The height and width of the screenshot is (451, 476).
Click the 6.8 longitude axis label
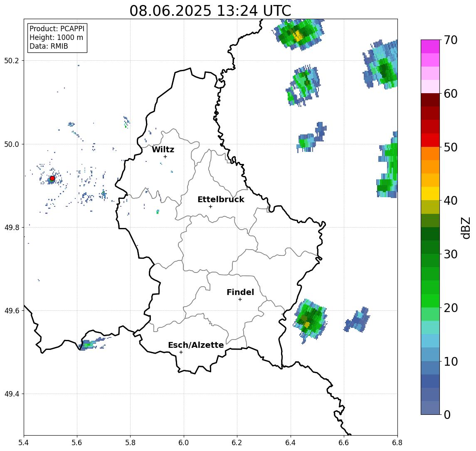397,443
